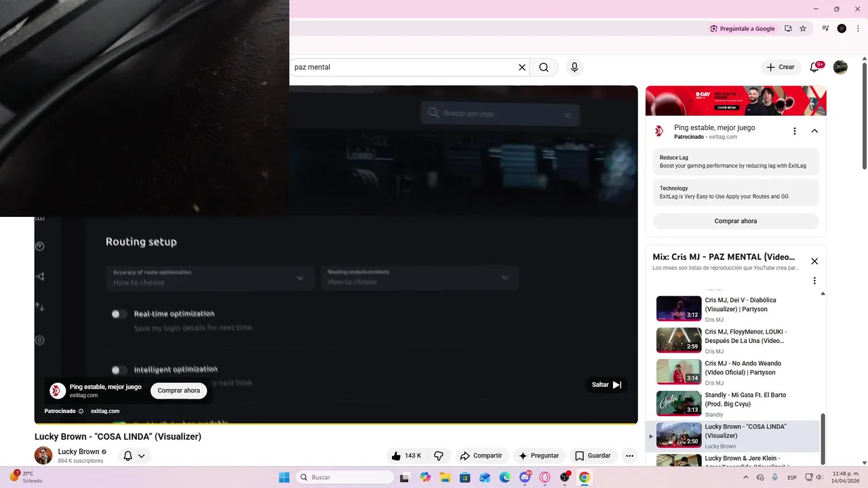Open the subscription notification bell dropdown
This screenshot has height=488, width=868.
(x=134, y=456)
